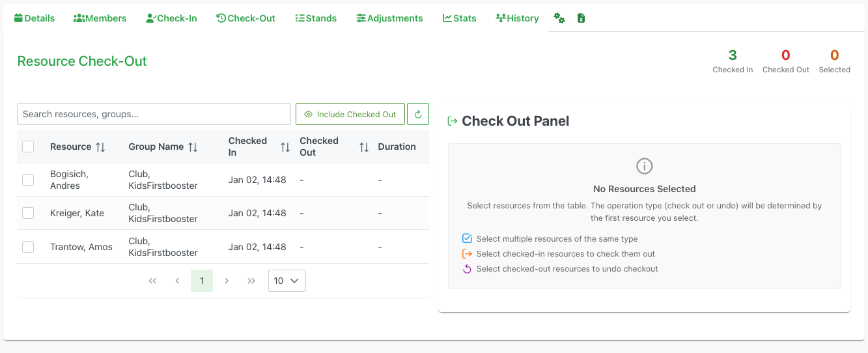Focus the Search resources, groups field

click(154, 114)
